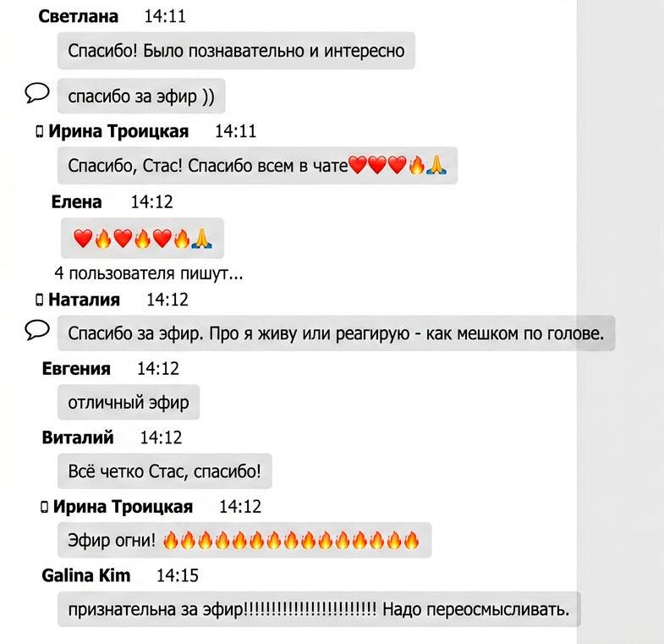Click phone icon beside Ирина Троицкая at 14:11
This screenshot has width=664, height=644.
click(x=40, y=131)
